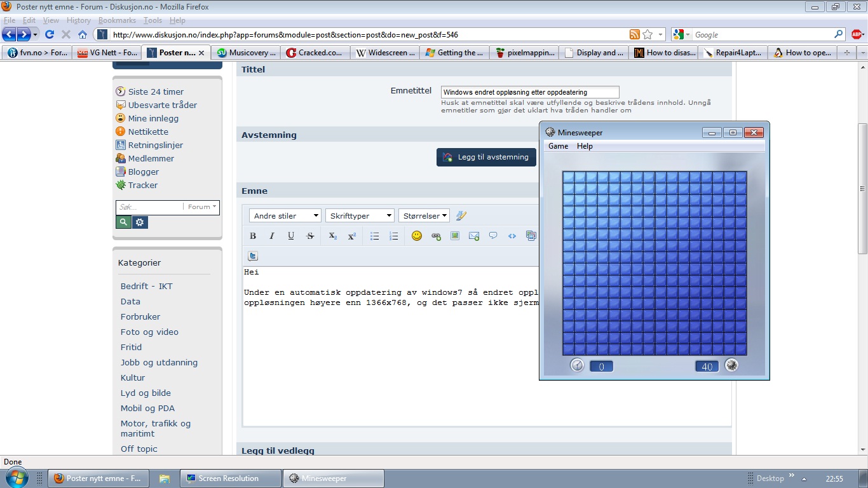Reload the page in Firefox

[50, 34]
